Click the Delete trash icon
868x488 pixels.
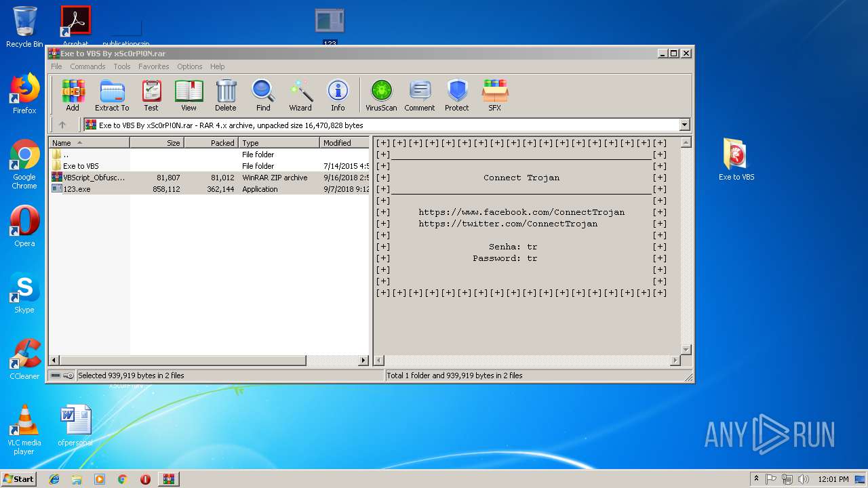226,95
